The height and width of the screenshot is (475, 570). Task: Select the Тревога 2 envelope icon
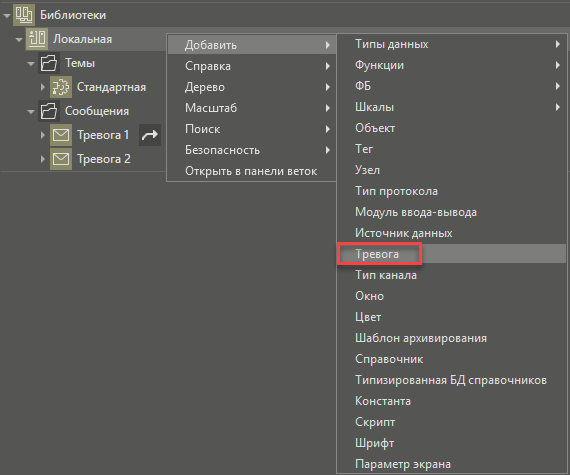(x=61, y=159)
